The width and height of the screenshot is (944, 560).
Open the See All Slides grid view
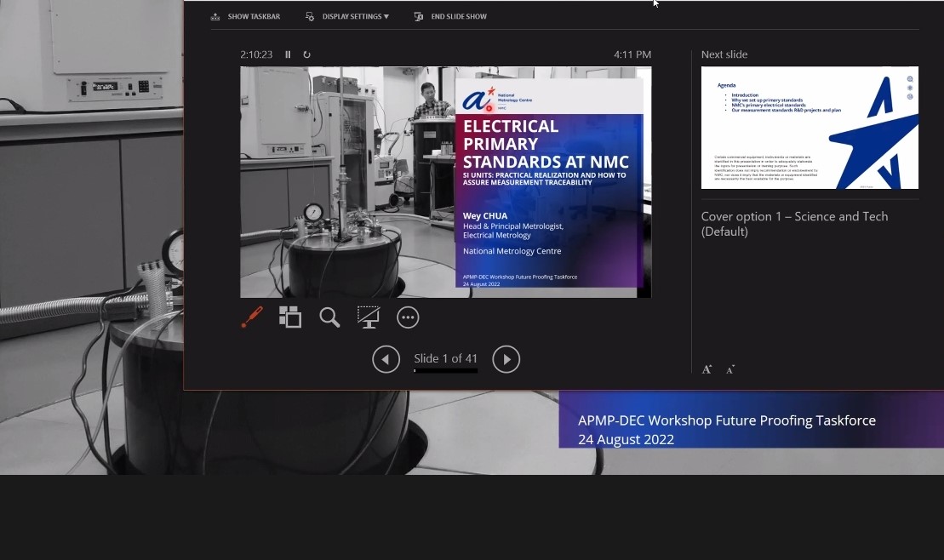290,317
